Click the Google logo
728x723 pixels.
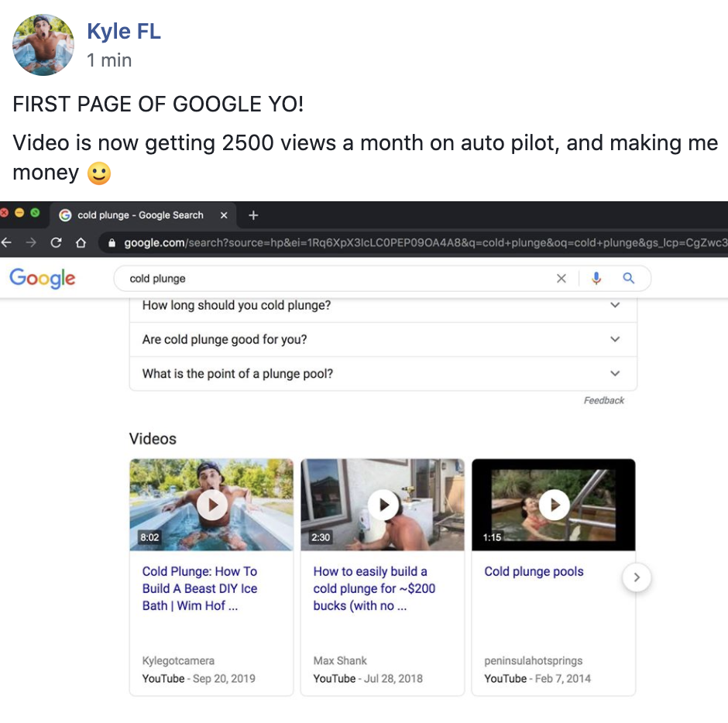point(43,279)
